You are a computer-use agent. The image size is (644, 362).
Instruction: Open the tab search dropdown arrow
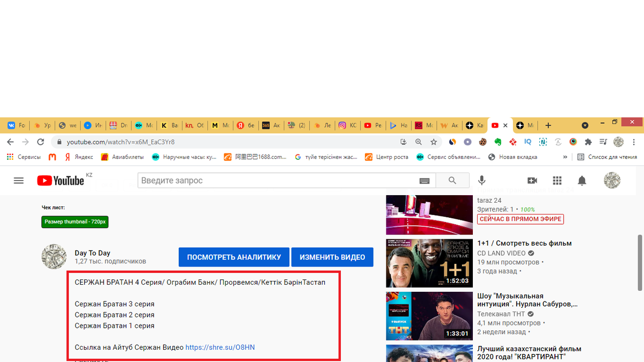pyautogui.click(x=585, y=125)
